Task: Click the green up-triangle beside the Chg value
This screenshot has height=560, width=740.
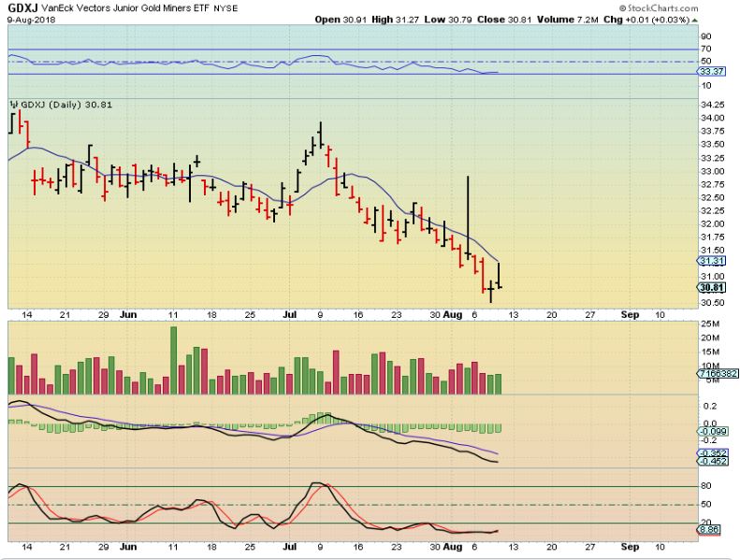Action: [x=694, y=21]
